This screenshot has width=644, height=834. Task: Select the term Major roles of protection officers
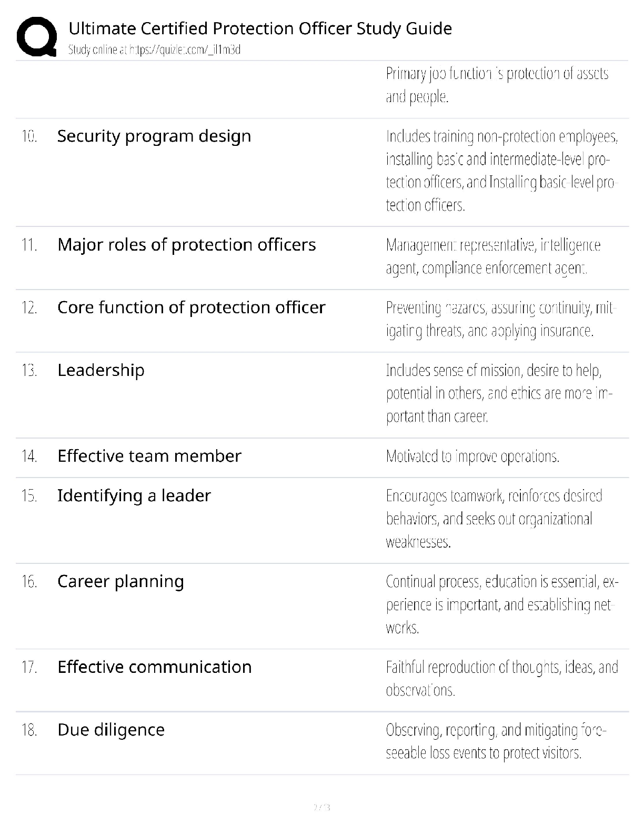pos(187,245)
